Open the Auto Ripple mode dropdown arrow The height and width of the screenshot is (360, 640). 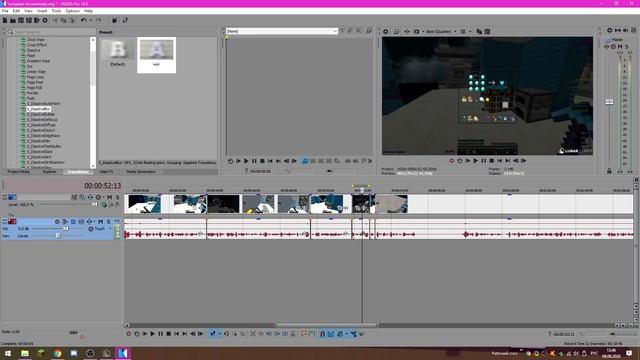(x=346, y=334)
